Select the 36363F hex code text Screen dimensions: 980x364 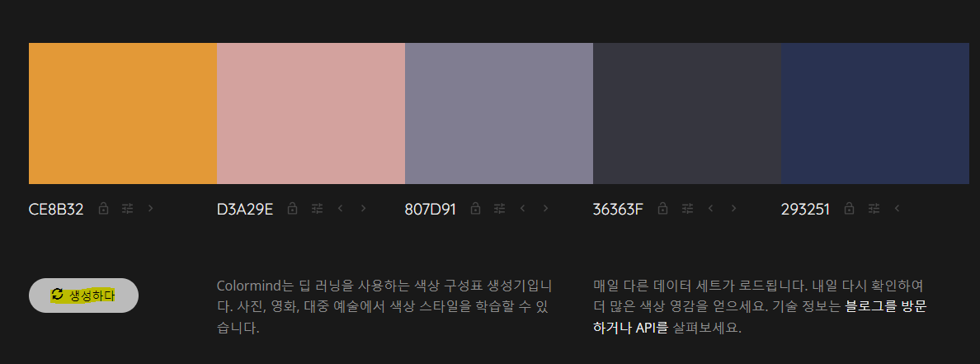(x=618, y=209)
